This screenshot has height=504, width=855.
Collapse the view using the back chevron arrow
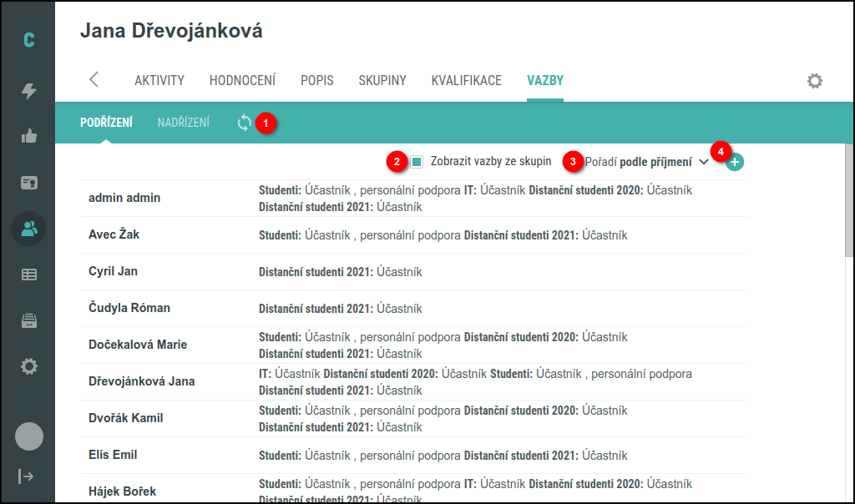(x=94, y=81)
